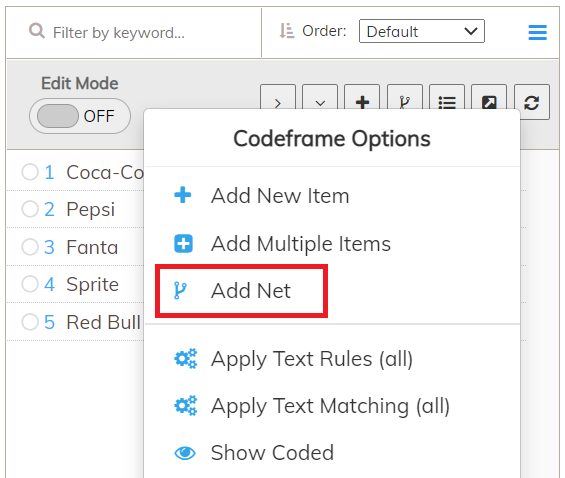The image size is (565, 478).
Task: Open the Order dropdown
Action: point(422,31)
